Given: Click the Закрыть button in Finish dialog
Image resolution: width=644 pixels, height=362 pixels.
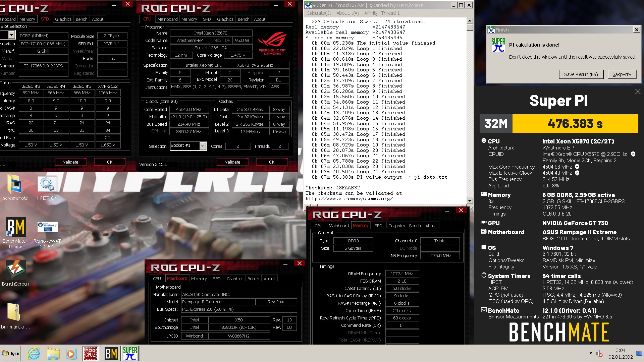Looking at the screenshot, I should coord(622,74).
